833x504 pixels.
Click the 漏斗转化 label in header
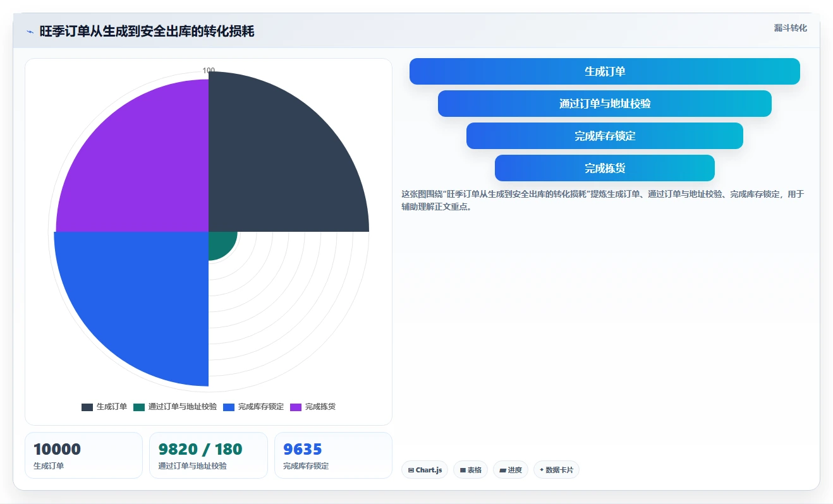click(791, 28)
